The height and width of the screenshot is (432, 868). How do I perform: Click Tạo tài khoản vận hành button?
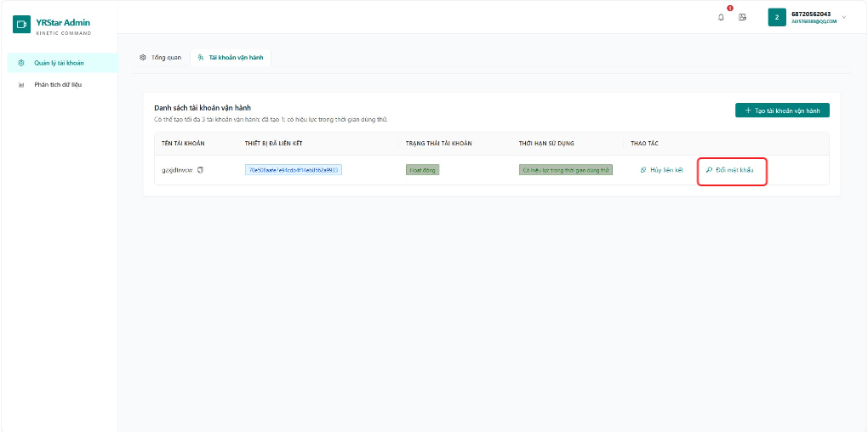click(782, 111)
